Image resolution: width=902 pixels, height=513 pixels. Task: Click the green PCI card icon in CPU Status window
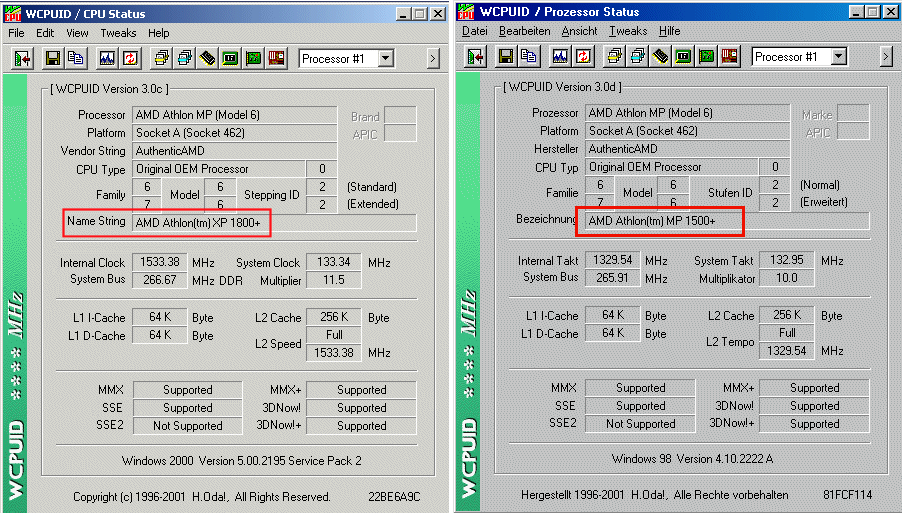(253, 58)
